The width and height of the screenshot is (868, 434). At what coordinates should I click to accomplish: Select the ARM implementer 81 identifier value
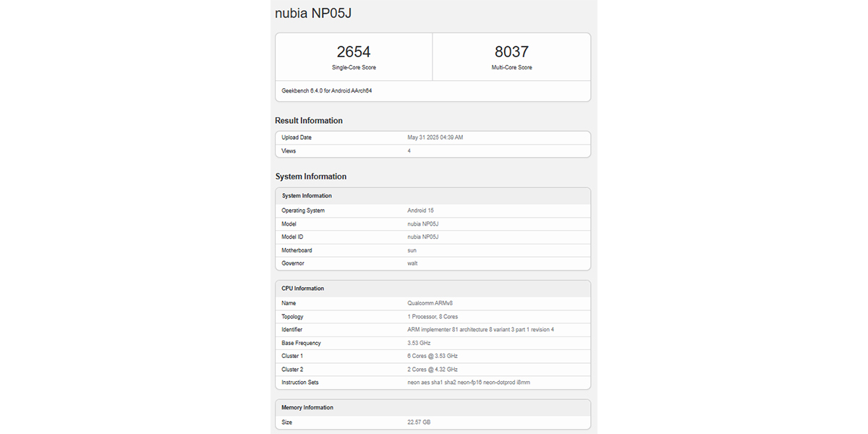[x=481, y=330]
